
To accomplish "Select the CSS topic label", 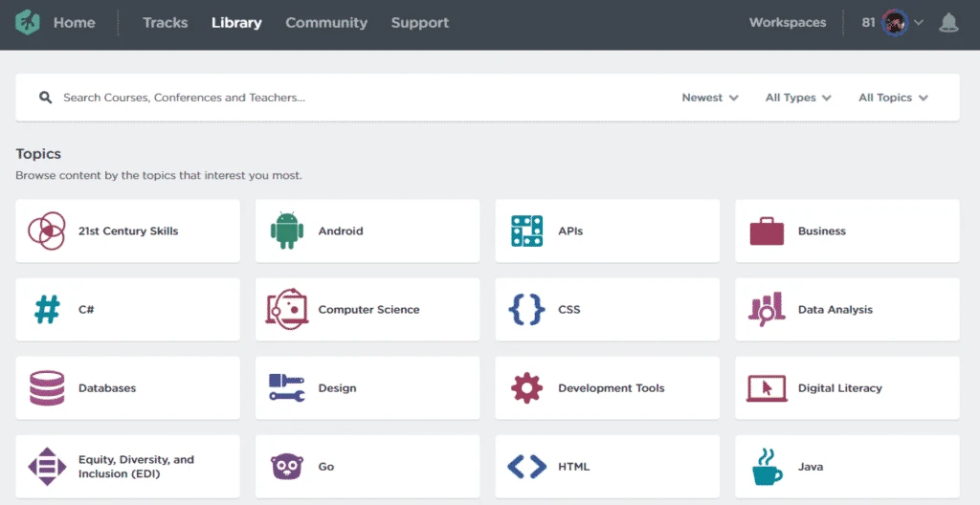I will click(x=568, y=309).
